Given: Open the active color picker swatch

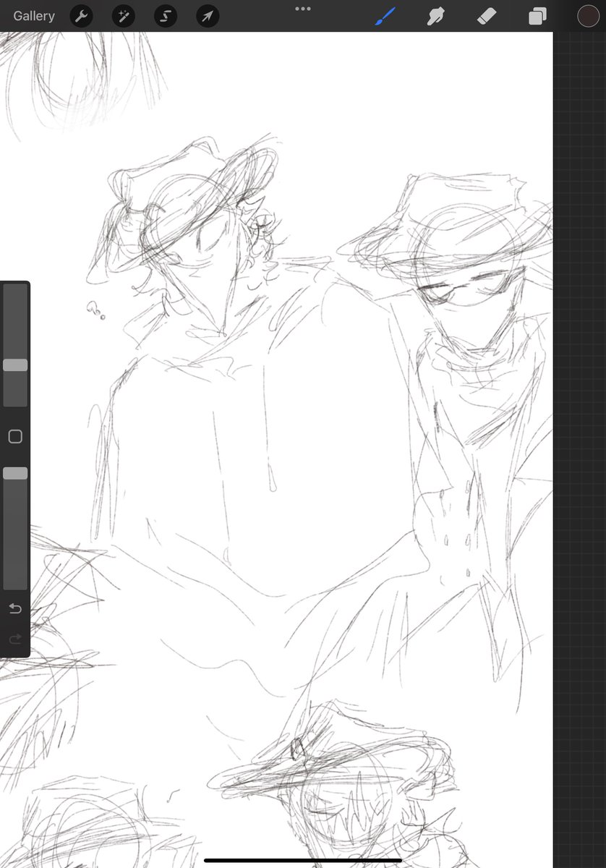Looking at the screenshot, I should click(588, 16).
